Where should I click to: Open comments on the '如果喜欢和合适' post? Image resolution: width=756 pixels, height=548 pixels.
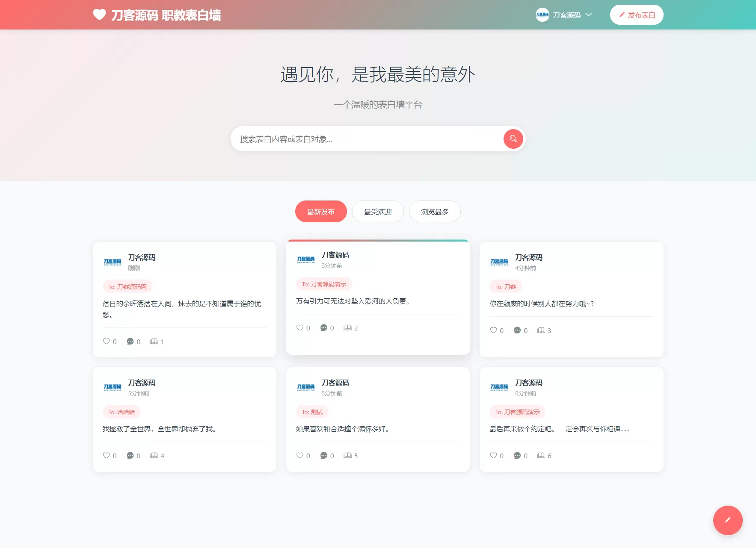tap(324, 455)
